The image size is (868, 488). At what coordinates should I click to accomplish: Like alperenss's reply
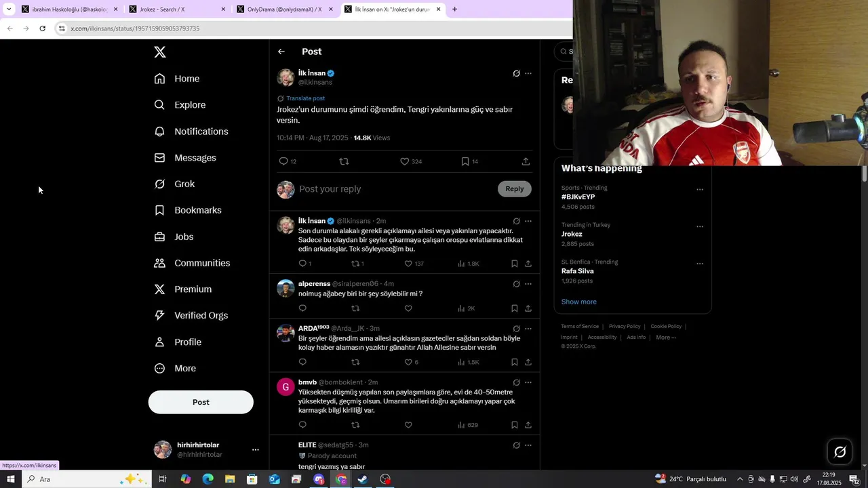(408, 308)
